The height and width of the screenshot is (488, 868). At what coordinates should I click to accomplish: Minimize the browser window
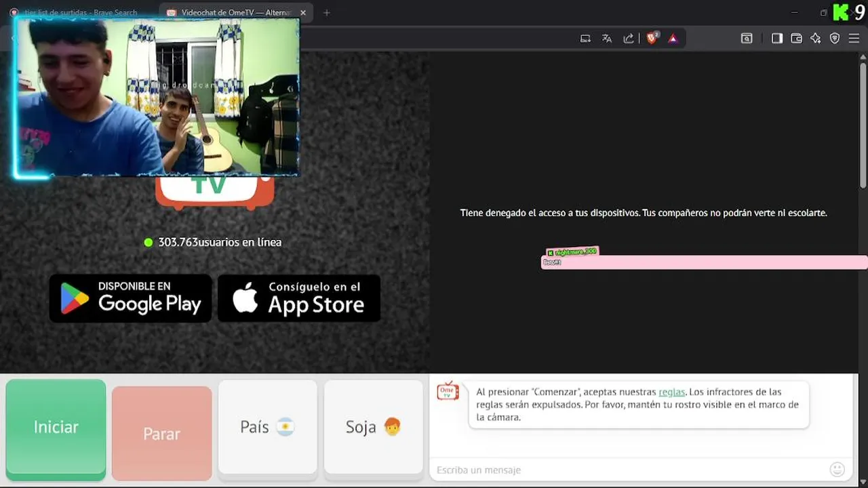(x=795, y=12)
